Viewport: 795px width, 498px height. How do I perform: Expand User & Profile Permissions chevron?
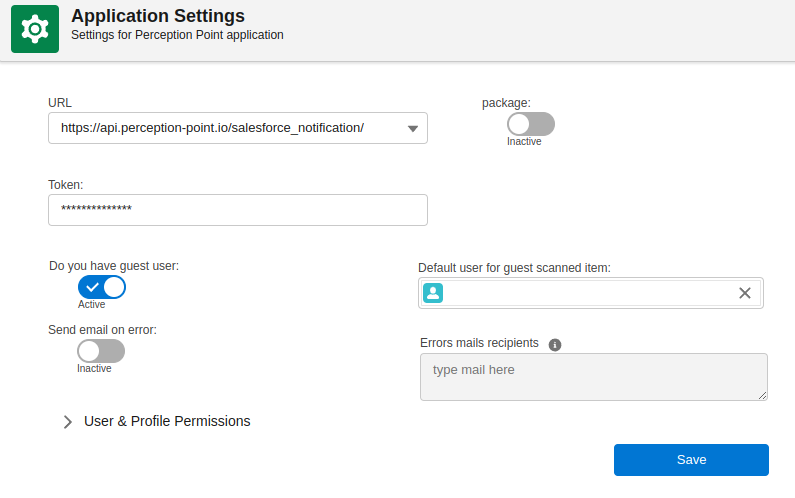tap(68, 422)
